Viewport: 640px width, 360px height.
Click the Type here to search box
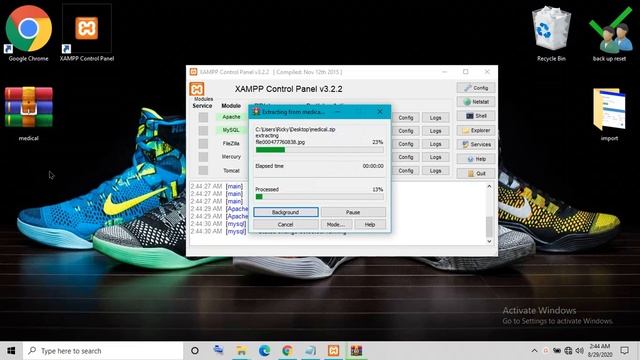(103, 351)
